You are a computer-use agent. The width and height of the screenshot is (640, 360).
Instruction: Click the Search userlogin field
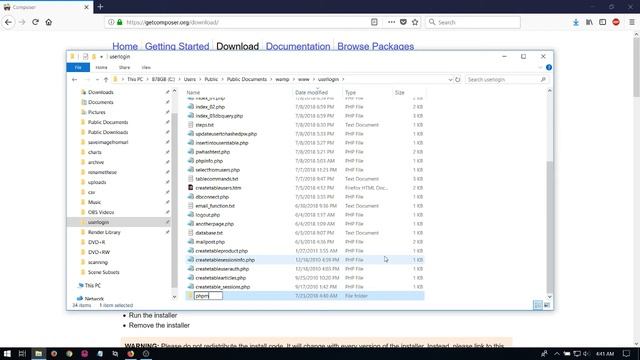tap(507, 80)
